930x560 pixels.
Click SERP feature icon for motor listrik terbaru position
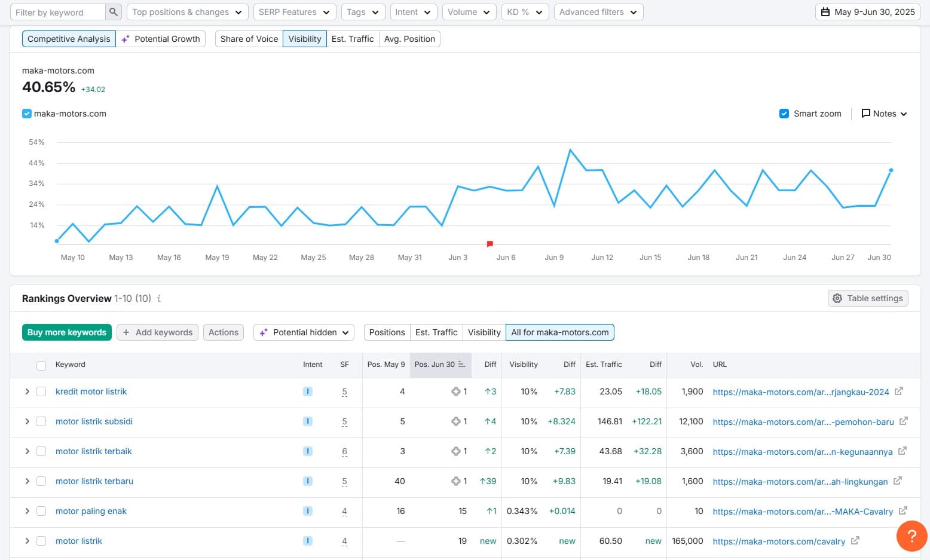click(455, 481)
